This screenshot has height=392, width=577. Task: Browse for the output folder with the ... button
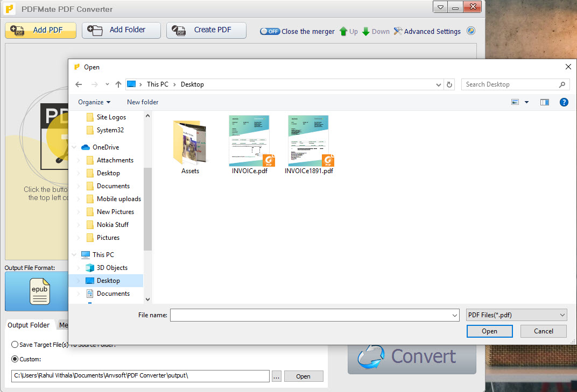point(276,376)
